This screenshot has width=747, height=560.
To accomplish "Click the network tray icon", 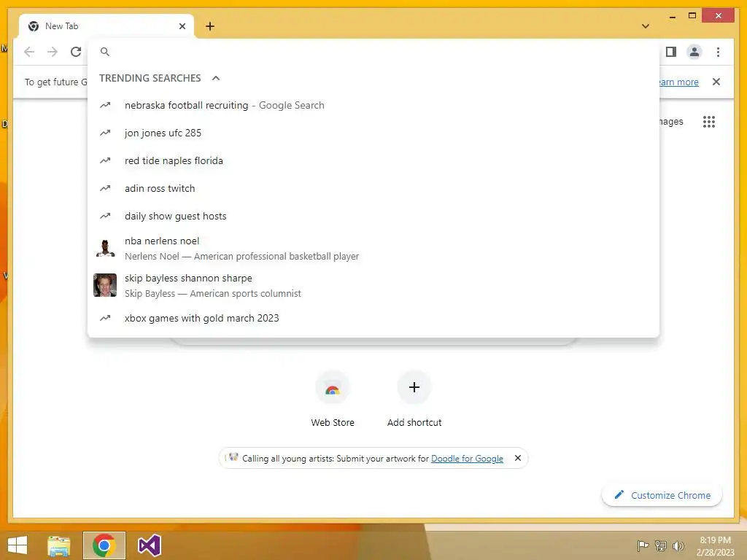I will 660,545.
